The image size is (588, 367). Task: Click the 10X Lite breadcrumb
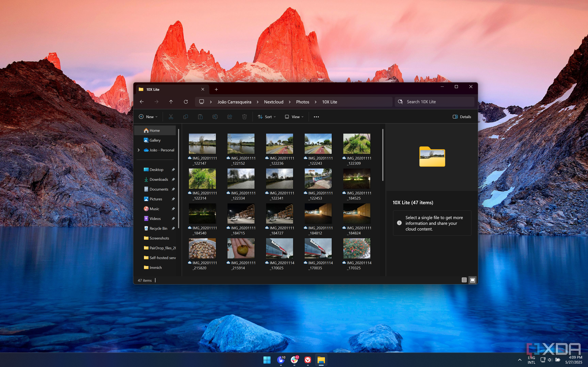(329, 102)
